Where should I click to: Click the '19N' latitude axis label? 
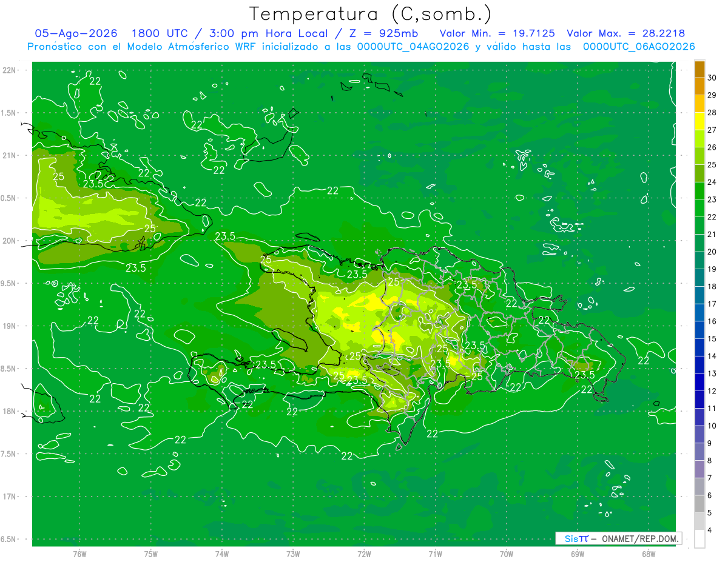(x=10, y=326)
